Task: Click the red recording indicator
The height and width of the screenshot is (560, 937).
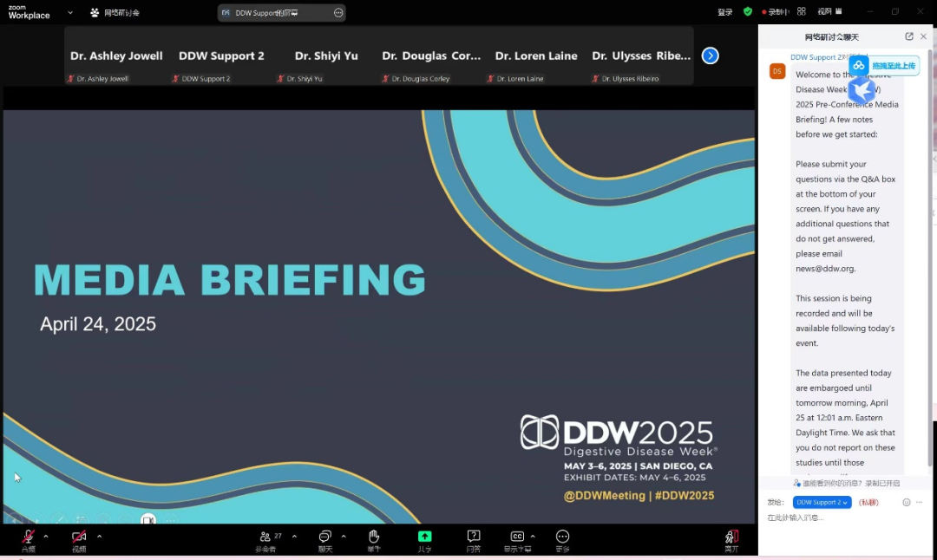Action: click(x=775, y=12)
